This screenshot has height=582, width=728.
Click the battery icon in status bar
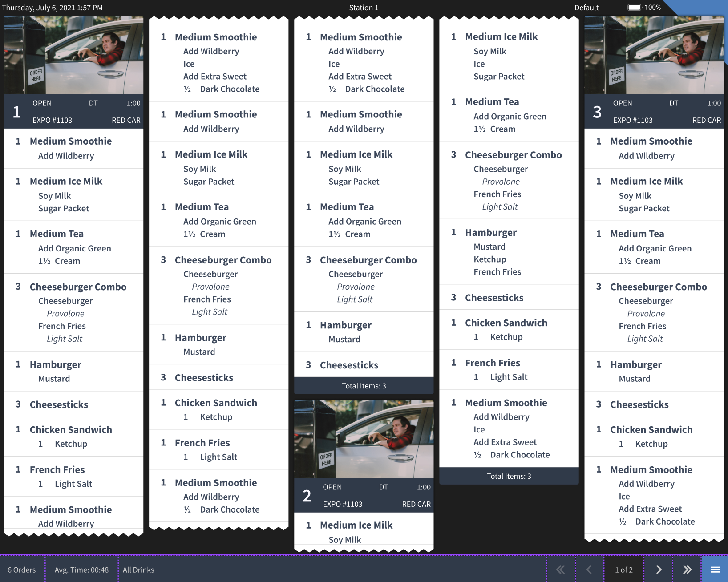pos(634,8)
